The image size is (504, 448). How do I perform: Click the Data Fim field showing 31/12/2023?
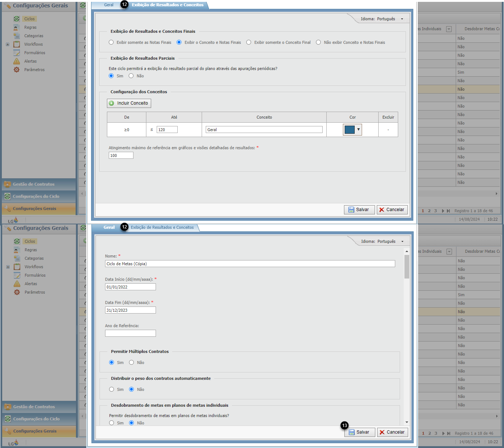[x=131, y=310]
